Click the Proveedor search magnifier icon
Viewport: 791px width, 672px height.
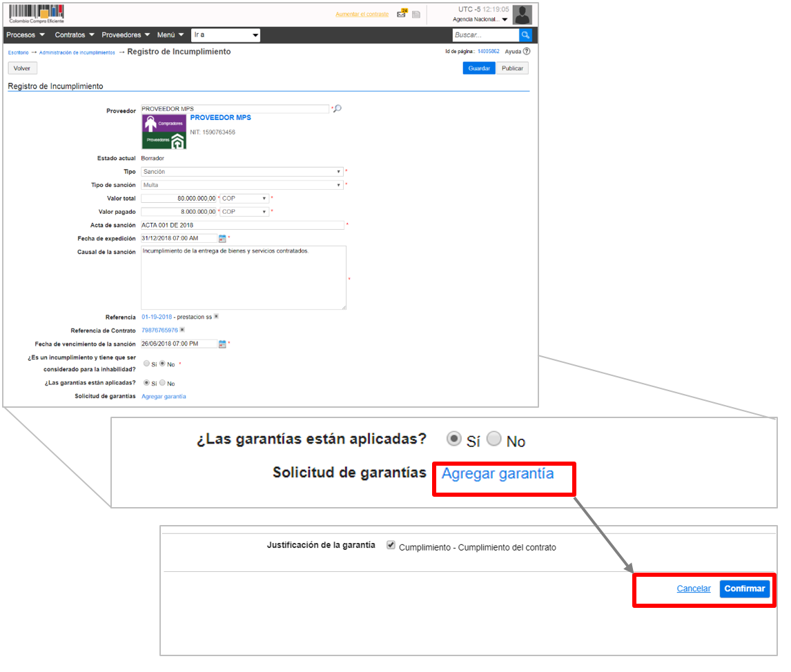pos(338,109)
